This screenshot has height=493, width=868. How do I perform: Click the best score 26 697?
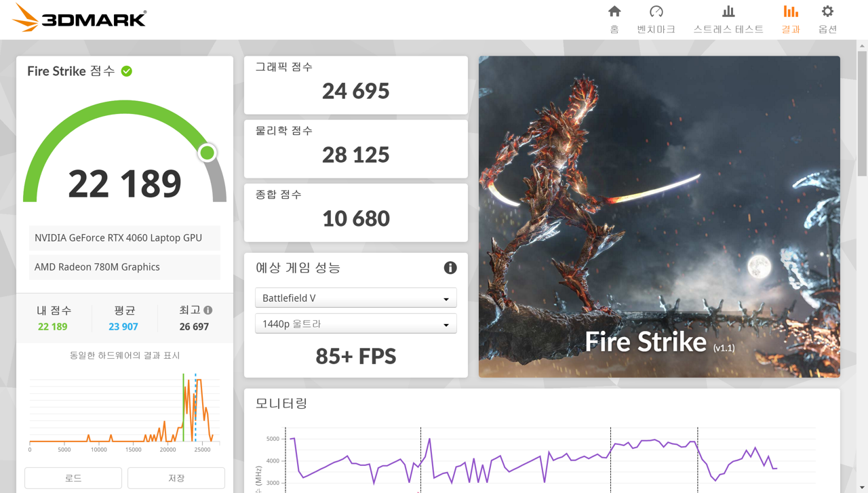(x=194, y=327)
